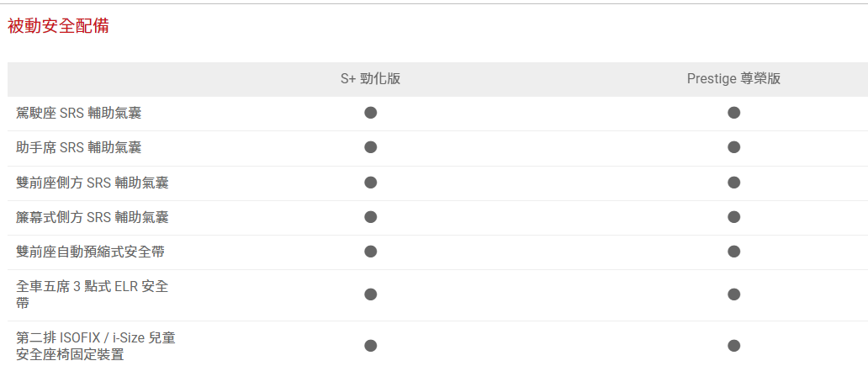Click the 簾幕式側方 SRS 輔助氣囊 label
The image size is (868, 382).
(x=93, y=217)
